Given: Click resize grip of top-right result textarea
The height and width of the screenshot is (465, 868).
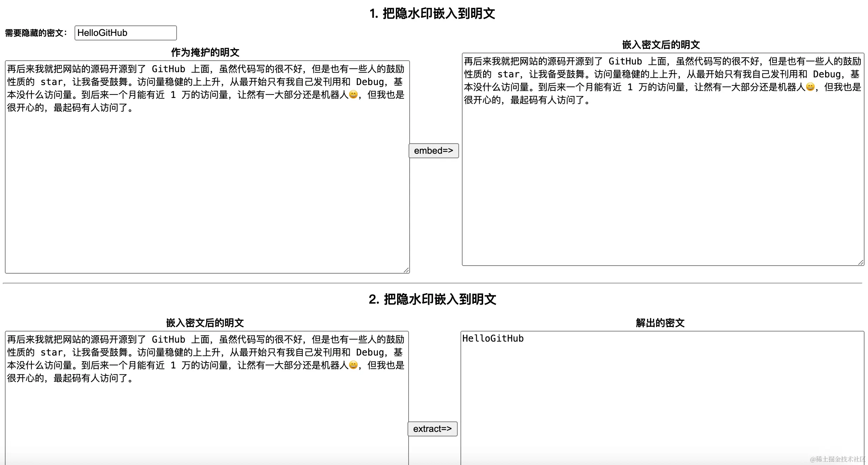Looking at the screenshot, I should click(x=860, y=262).
